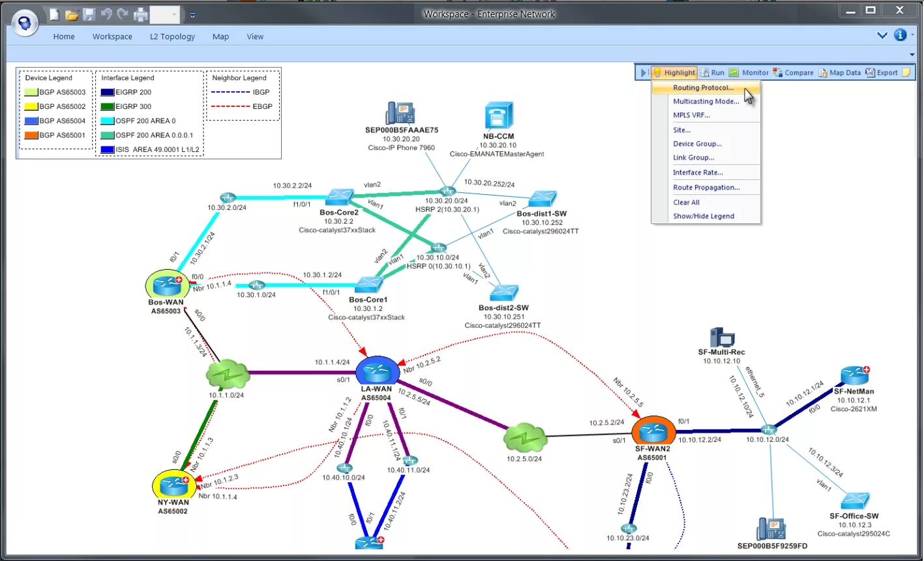Image resolution: width=924 pixels, height=561 pixels.
Task: Click the Compare toolbar button
Action: [x=793, y=72]
